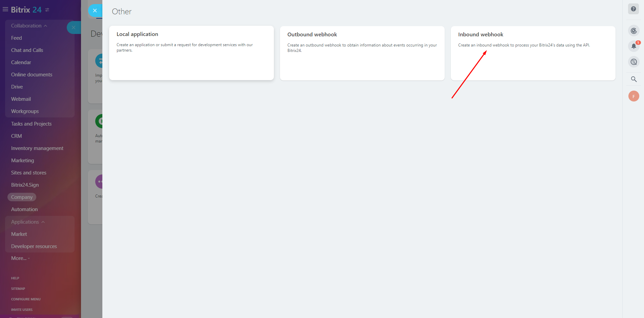Image resolution: width=644 pixels, height=318 pixels.
Task: Click Invite Users at the sidebar bottom
Action: pos(21,310)
